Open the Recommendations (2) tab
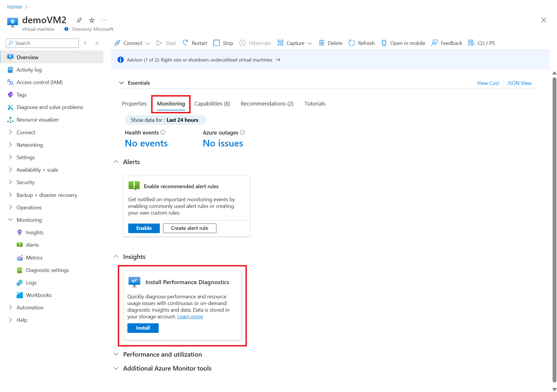The width and height of the screenshot is (557, 392). 267,104
